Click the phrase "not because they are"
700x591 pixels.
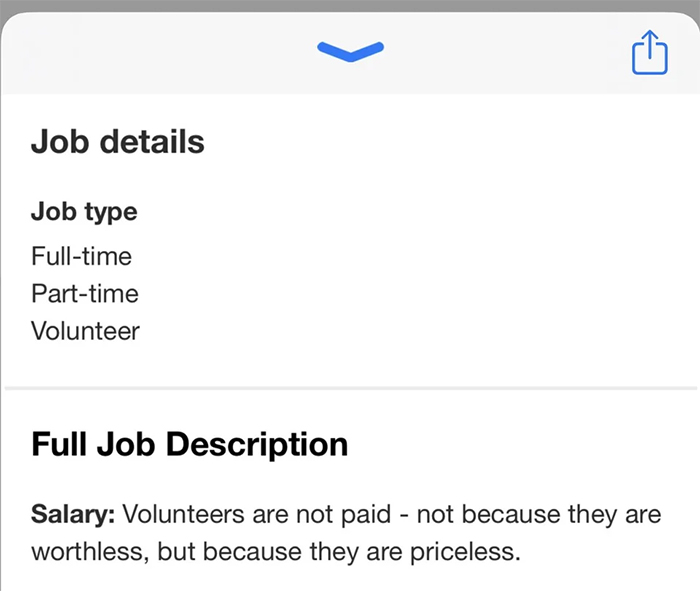click(x=539, y=515)
